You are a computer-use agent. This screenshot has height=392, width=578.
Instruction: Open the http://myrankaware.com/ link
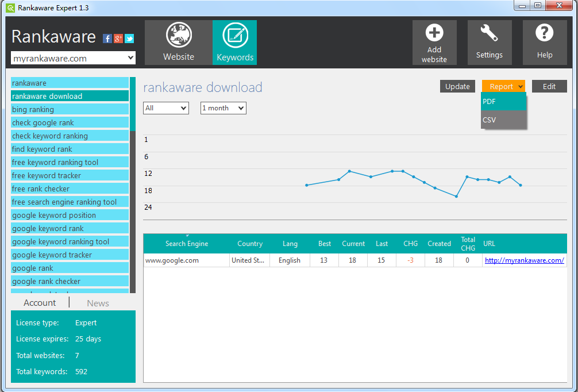pos(524,260)
